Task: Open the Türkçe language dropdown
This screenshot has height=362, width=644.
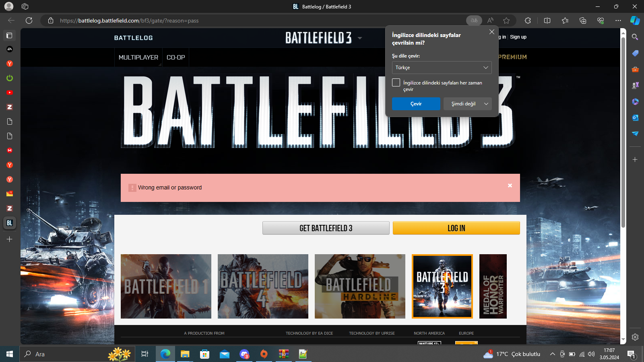Action: [442, 68]
